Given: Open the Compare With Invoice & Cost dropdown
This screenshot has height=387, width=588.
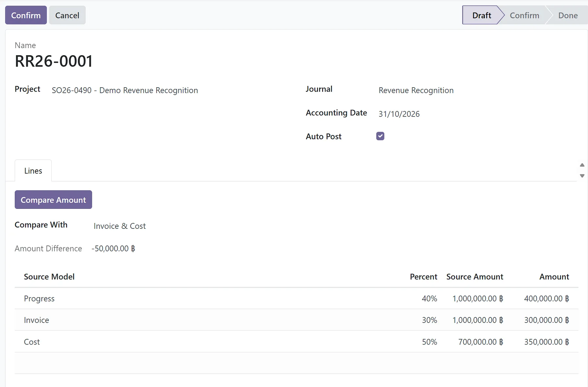Looking at the screenshot, I should click(120, 226).
